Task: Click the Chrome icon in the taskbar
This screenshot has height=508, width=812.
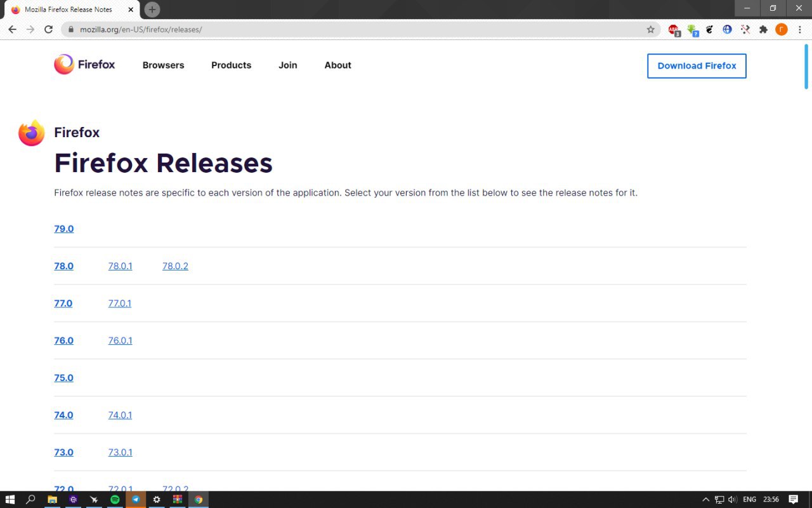Action: 199,500
